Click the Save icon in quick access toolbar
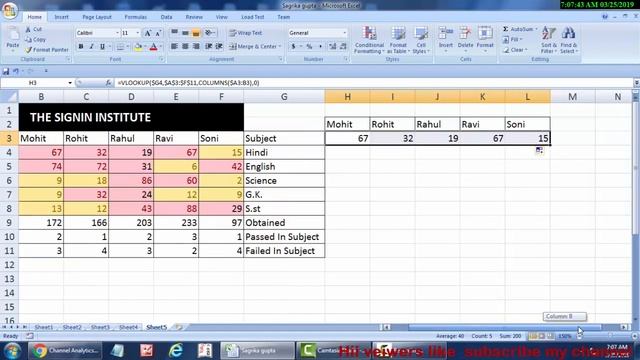640x360 pixels. click(6, 71)
